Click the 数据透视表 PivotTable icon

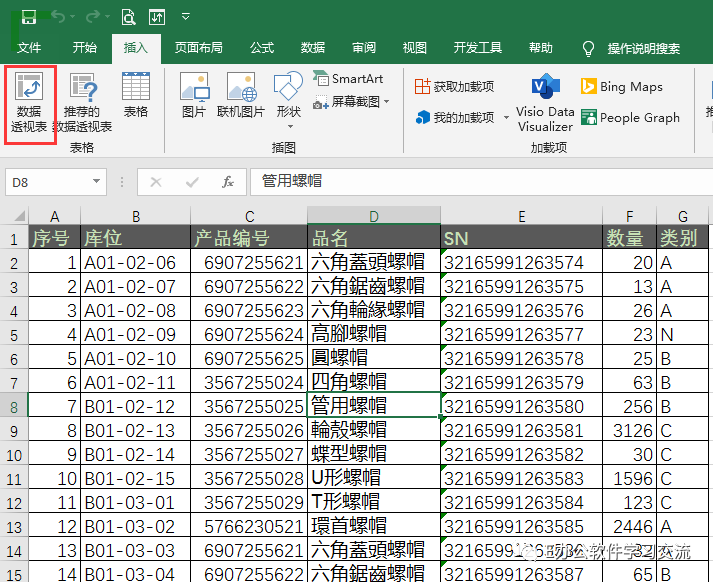30,103
